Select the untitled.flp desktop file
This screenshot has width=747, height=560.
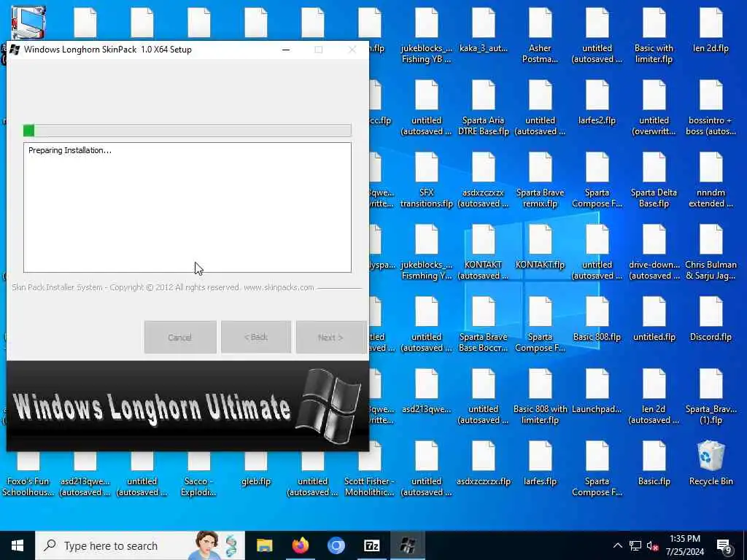pyautogui.click(x=654, y=319)
